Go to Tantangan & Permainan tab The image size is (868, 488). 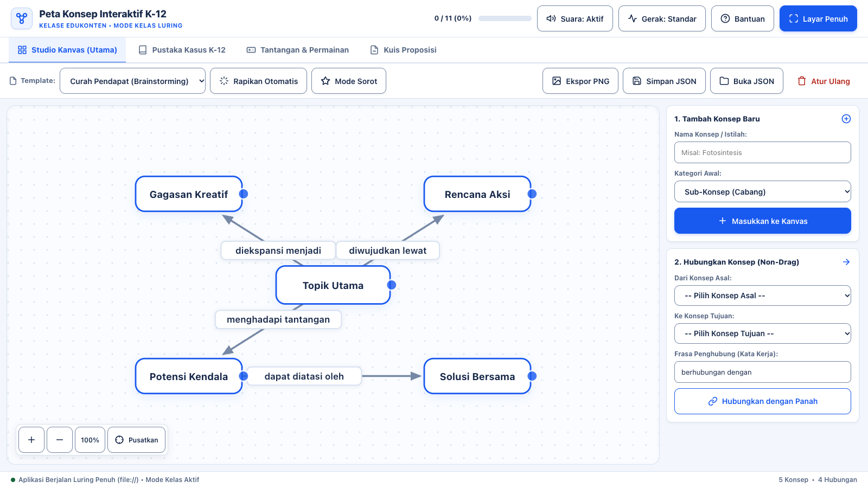pyautogui.click(x=298, y=50)
